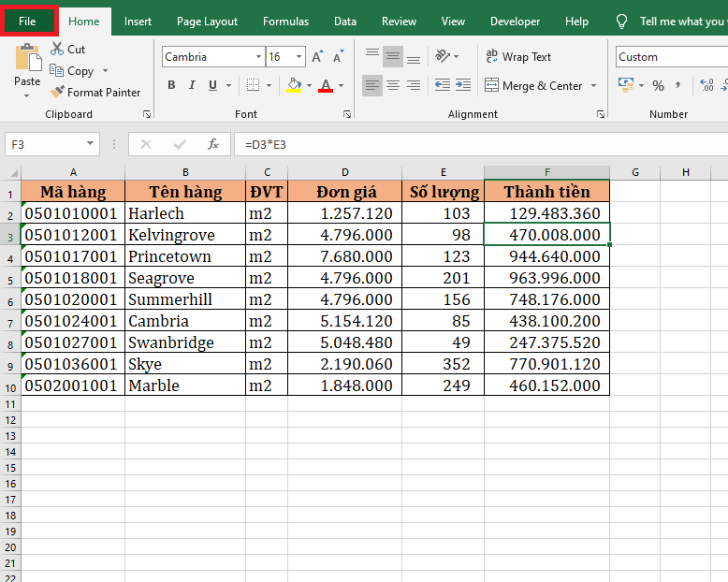Select the cell containing Summerhill
728x582 pixels.
184,299
